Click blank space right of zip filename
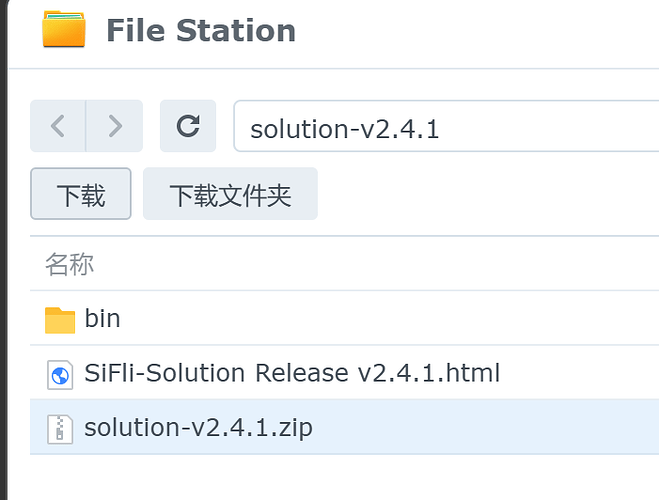The width and height of the screenshot is (659, 500). (480, 428)
